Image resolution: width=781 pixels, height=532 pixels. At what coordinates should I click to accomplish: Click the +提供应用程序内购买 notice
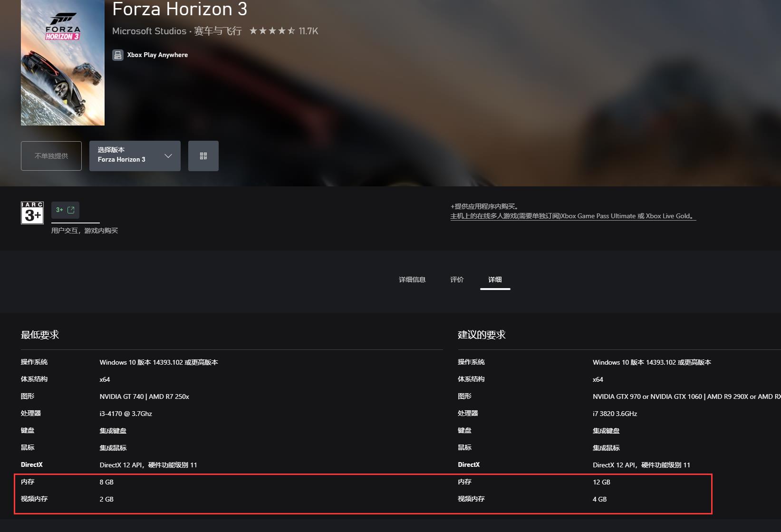(x=485, y=206)
